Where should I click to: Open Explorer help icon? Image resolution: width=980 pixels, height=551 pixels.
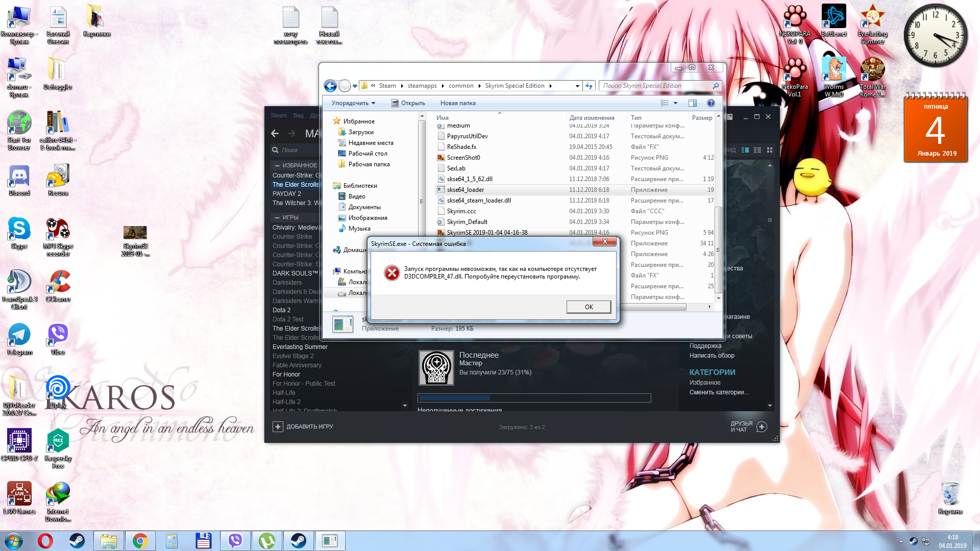pyautogui.click(x=710, y=103)
